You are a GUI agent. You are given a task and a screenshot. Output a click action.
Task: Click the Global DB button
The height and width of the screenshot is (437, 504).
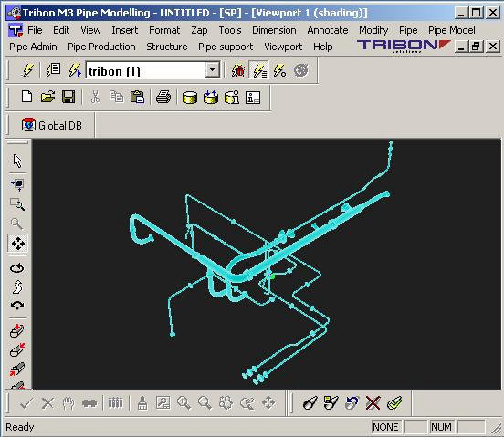click(52, 125)
